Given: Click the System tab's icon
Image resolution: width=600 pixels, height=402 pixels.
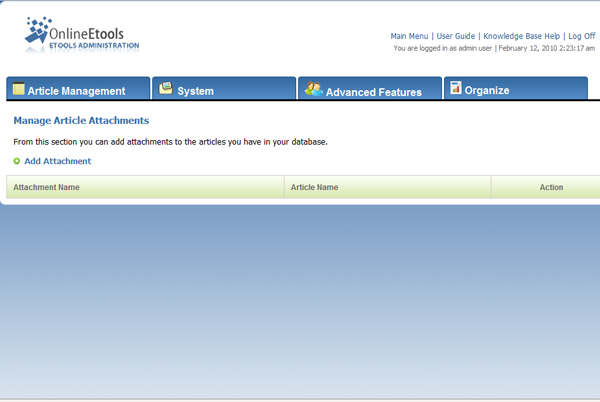Looking at the screenshot, I should click(166, 89).
